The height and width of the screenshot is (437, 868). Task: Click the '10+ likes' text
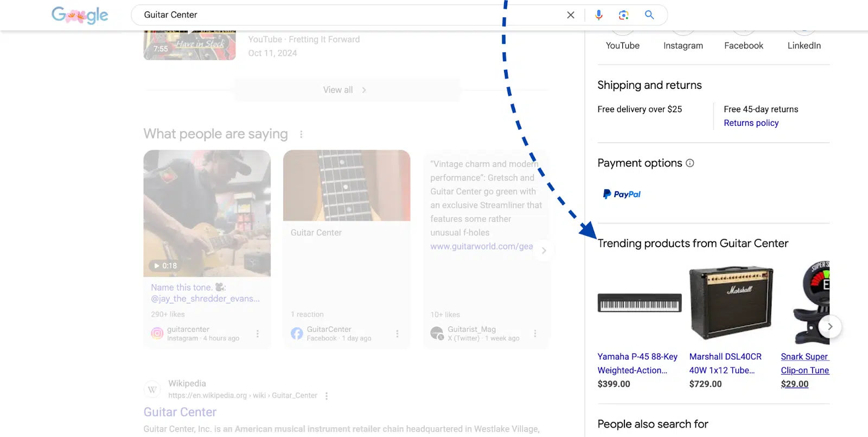pos(445,314)
